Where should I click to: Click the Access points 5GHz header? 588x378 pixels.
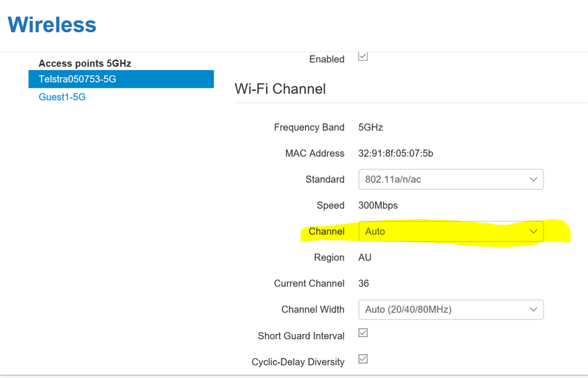86,63
